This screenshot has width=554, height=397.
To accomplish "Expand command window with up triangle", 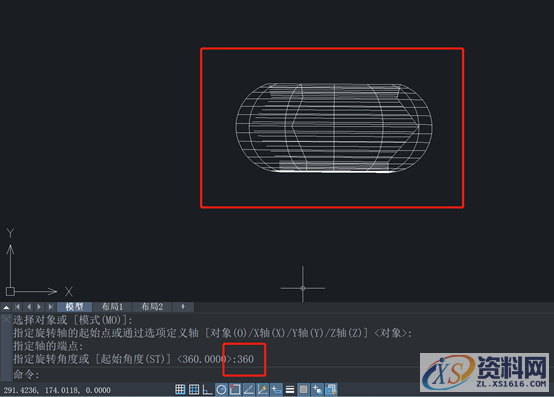I will click(6, 307).
